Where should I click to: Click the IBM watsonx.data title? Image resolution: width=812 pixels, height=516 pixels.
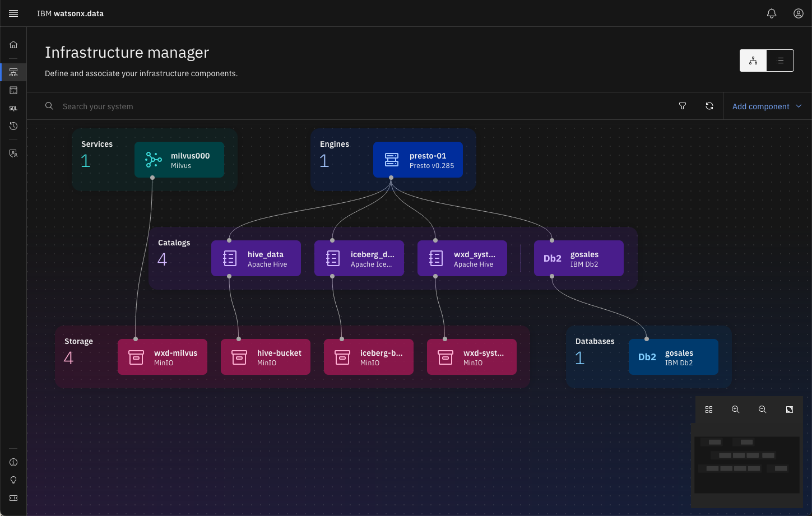coord(70,13)
